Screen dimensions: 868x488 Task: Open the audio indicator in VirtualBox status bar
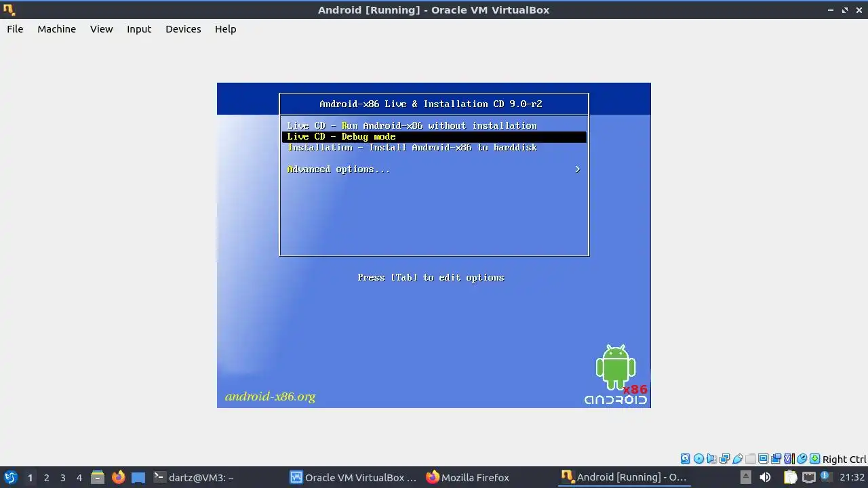[711, 459]
